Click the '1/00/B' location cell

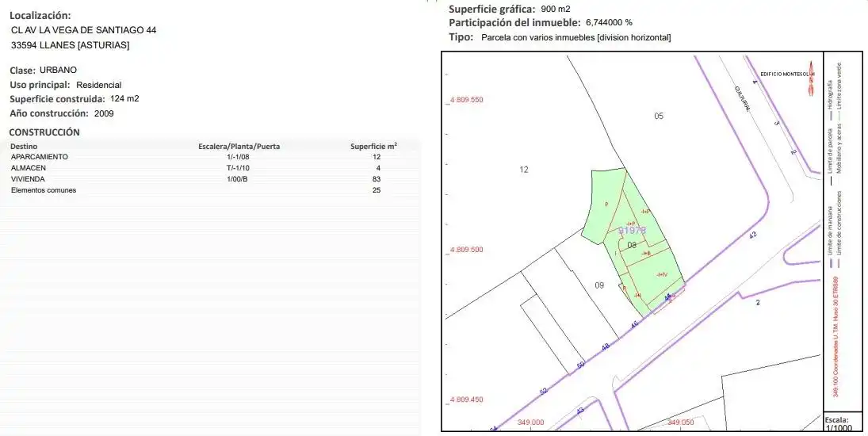point(237,179)
